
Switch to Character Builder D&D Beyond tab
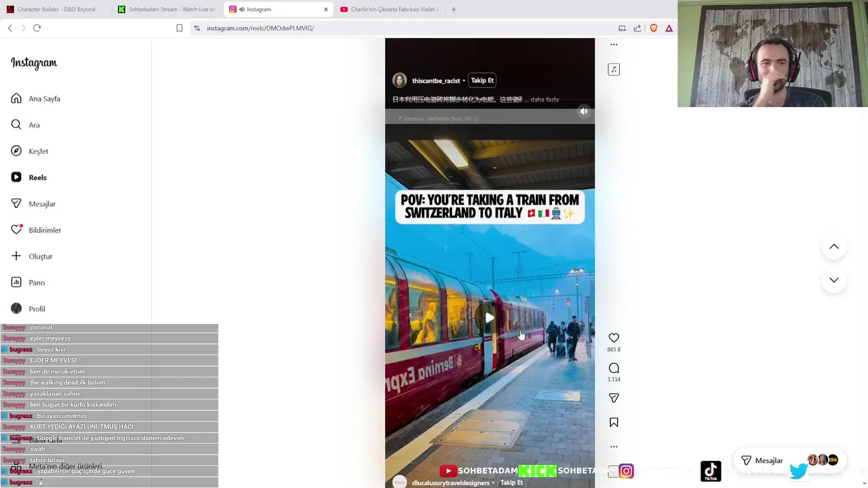click(56, 9)
